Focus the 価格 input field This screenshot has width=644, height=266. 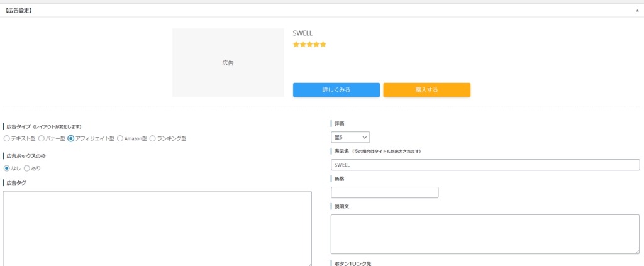(x=384, y=192)
